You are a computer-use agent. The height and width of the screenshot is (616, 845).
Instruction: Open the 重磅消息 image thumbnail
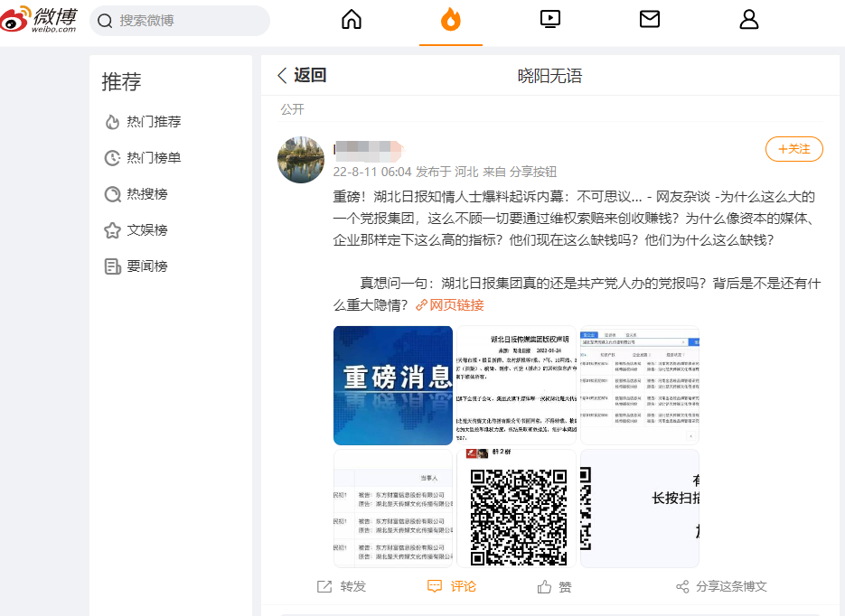pyautogui.click(x=393, y=386)
